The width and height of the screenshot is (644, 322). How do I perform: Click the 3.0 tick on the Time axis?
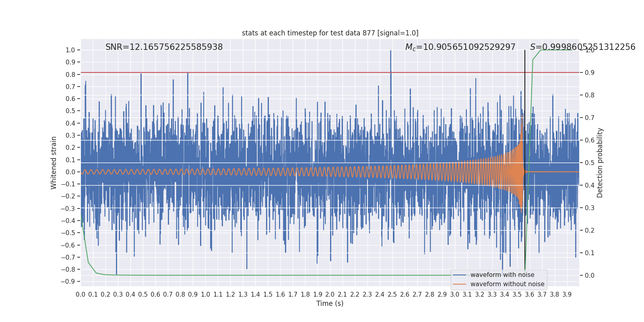455,295
